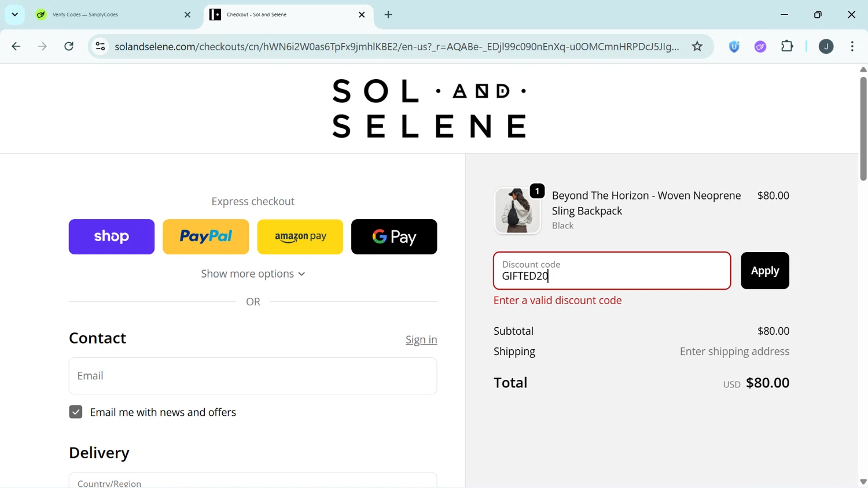Open the J profile avatar
868x488 pixels.
click(x=826, y=46)
